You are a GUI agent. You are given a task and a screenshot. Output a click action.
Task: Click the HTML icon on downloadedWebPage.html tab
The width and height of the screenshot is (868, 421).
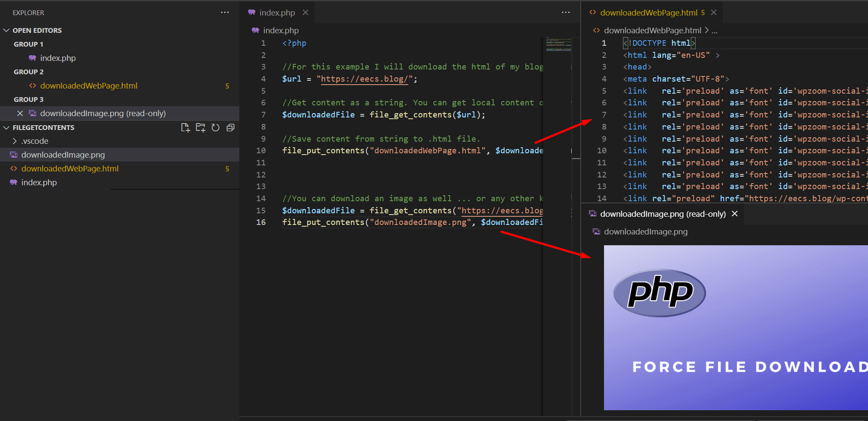(x=592, y=13)
